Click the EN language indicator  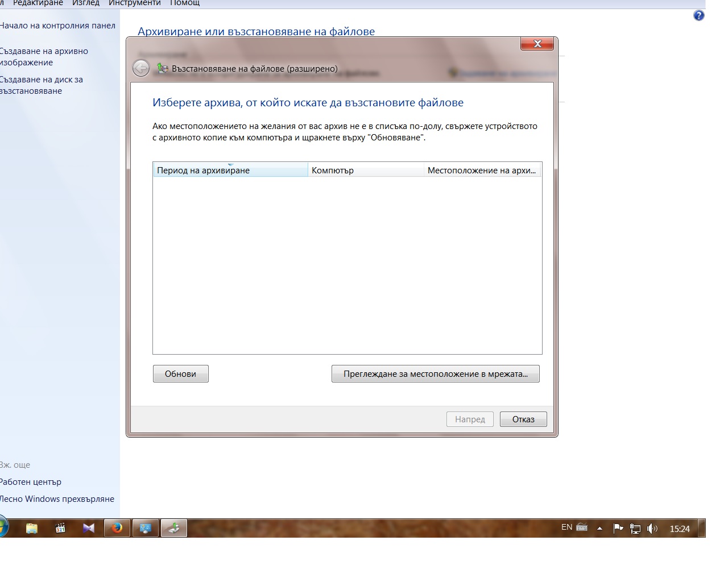[x=566, y=527]
